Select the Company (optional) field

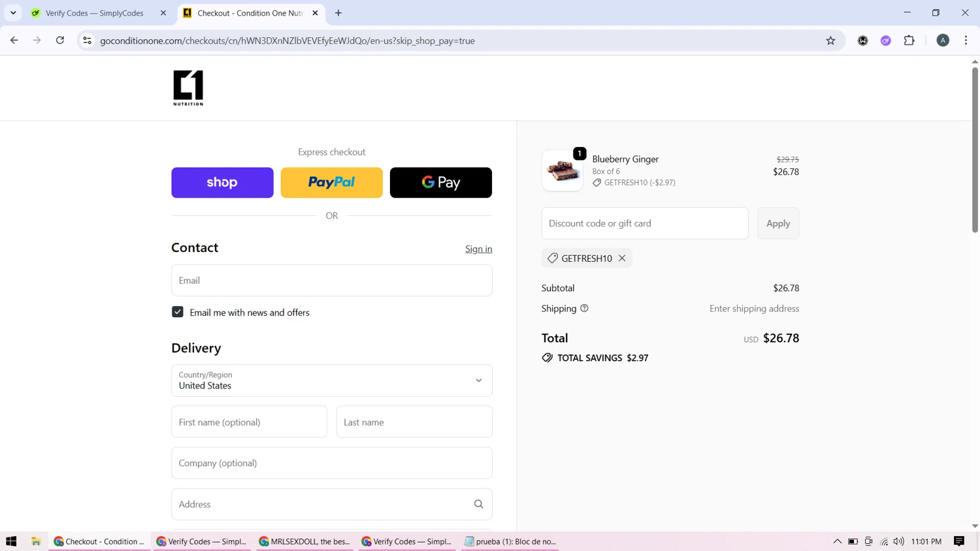pyautogui.click(x=331, y=463)
